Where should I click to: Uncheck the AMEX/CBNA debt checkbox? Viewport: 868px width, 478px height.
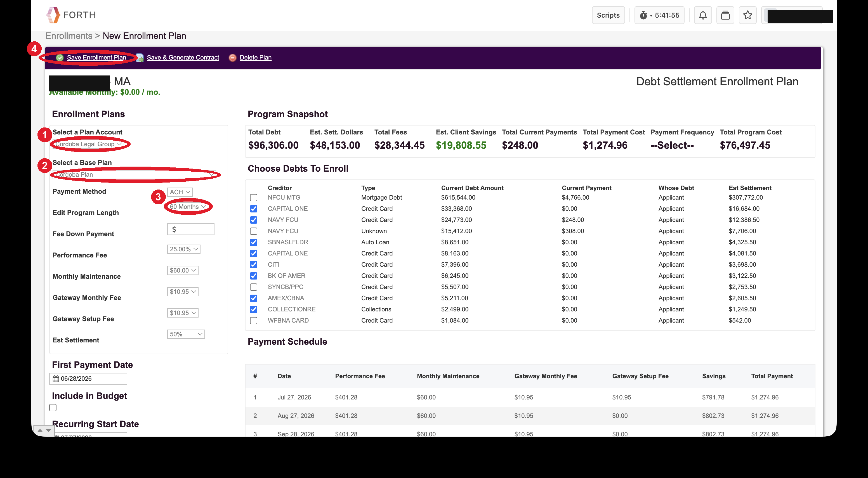pos(254,298)
